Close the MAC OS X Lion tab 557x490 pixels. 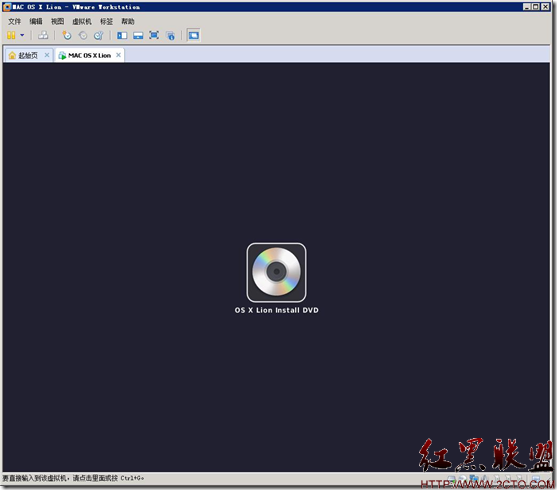point(119,55)
